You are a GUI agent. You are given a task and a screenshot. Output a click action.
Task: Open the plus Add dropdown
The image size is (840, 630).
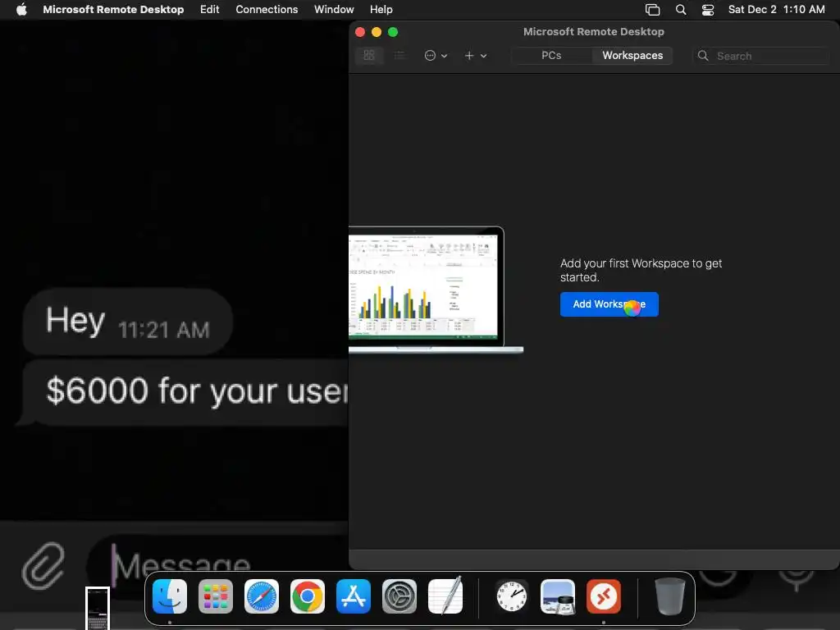pos(475,56)
